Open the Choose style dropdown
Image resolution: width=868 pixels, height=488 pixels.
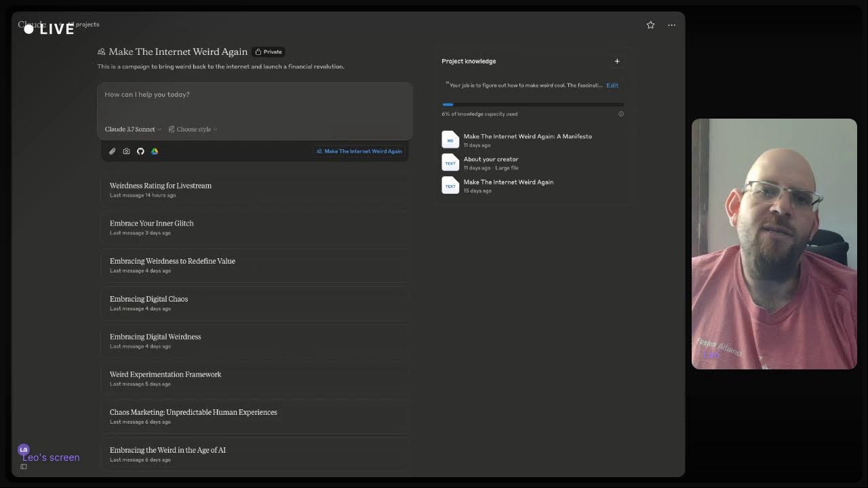pyautogui.click(x=193, y=129)
